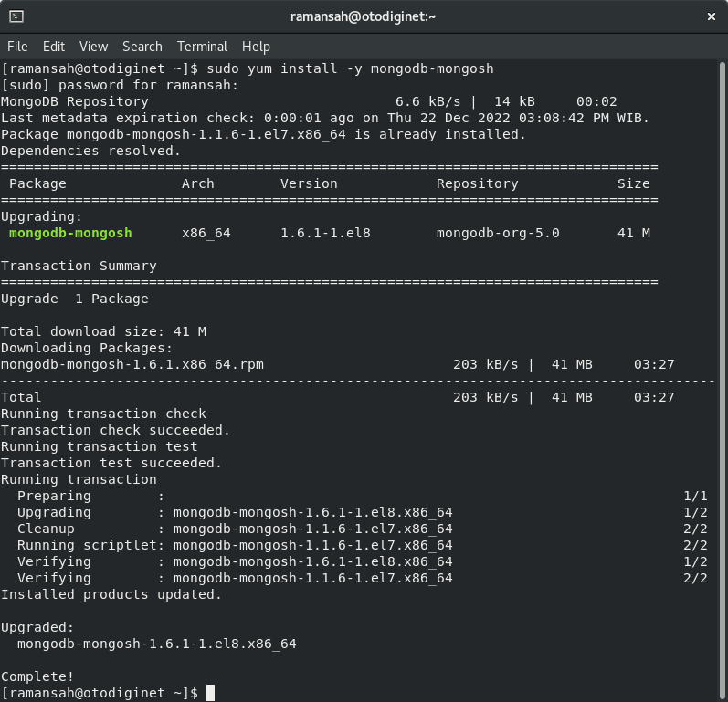Click the 'Size' column header
The image size is (728, 702).
pyautogui.click(x=633, y=183)
